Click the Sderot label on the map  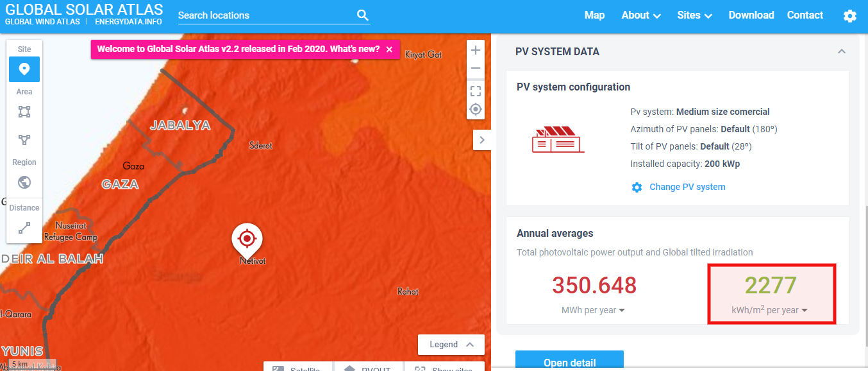(x=261, y=146)
